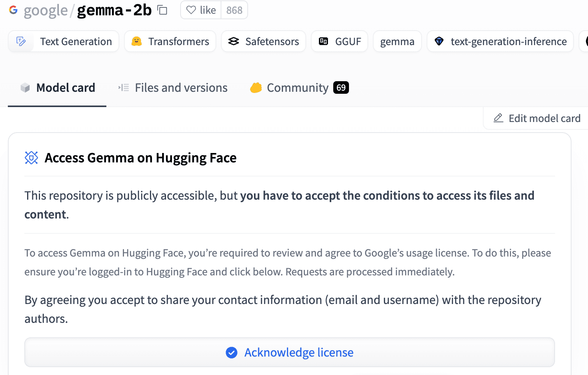The image size is (588, 375).
Task: Open the google organization link
Action: tap(46, 10)
